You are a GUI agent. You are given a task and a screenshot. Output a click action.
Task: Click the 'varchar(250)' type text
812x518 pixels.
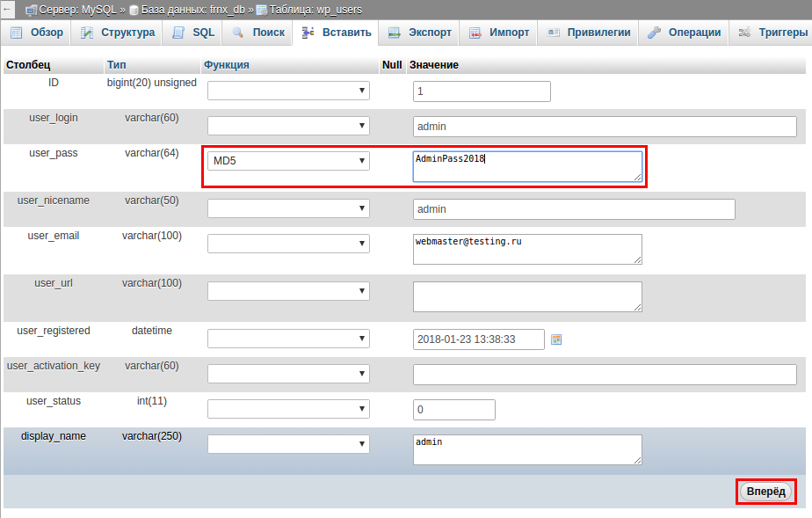(152, 436)
